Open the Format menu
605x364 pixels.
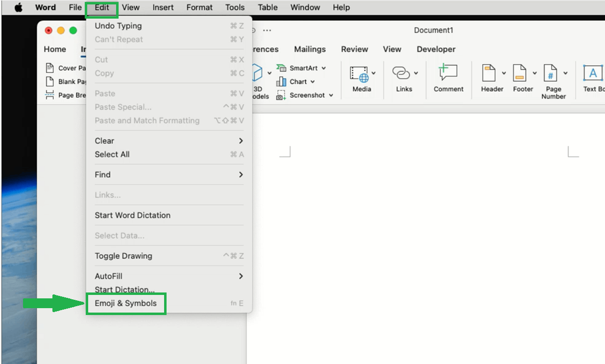click(199, 7)
